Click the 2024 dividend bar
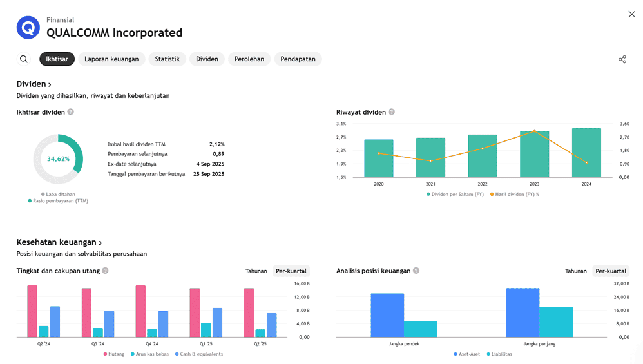Viewport: 643px width, 364px height. coord(586,153)
